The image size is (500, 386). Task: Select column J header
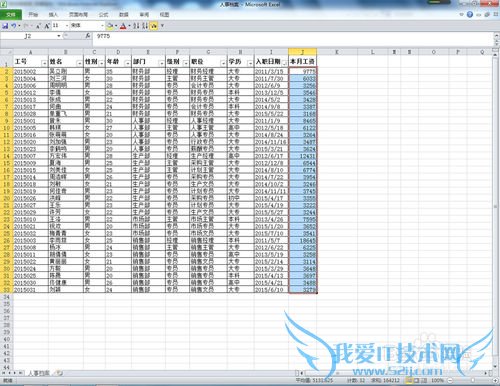coord(302,52)
